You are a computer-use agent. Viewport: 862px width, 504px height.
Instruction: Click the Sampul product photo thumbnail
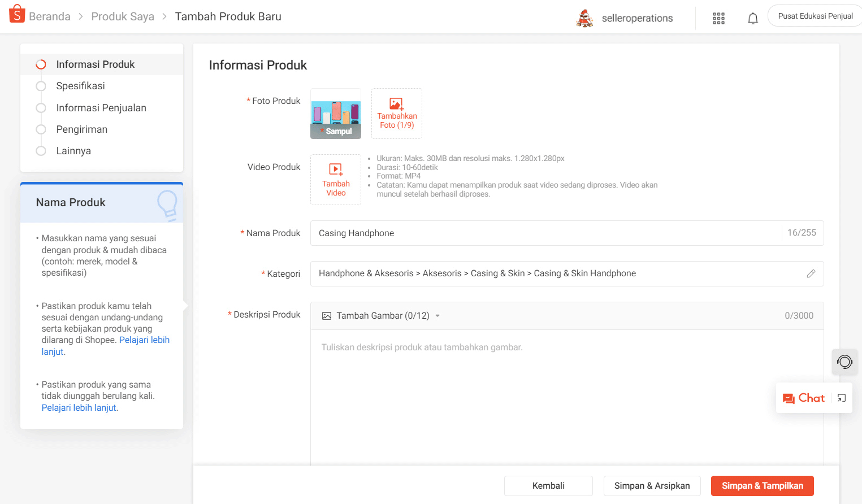click(336, 114)
